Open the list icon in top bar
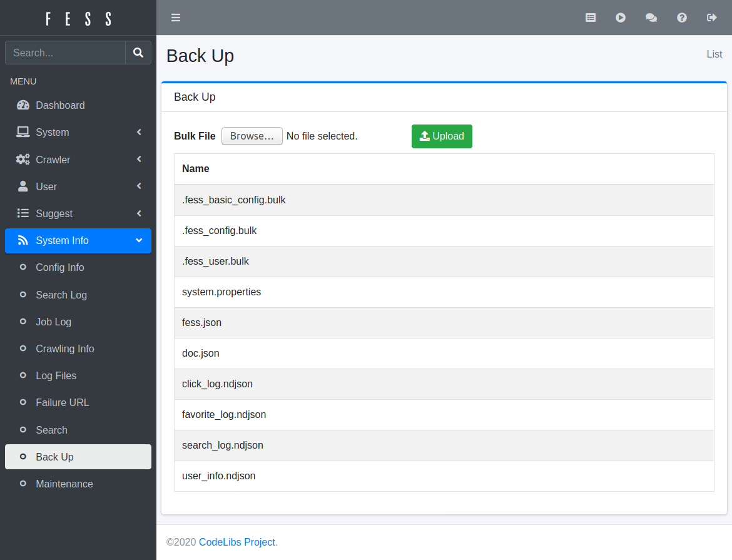 click(x=591, y=18)
